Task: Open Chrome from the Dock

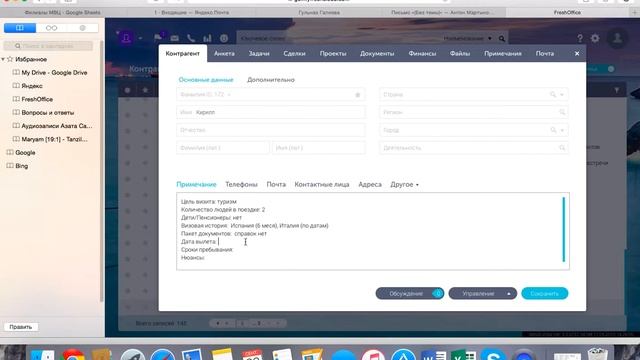Action: 73,355
